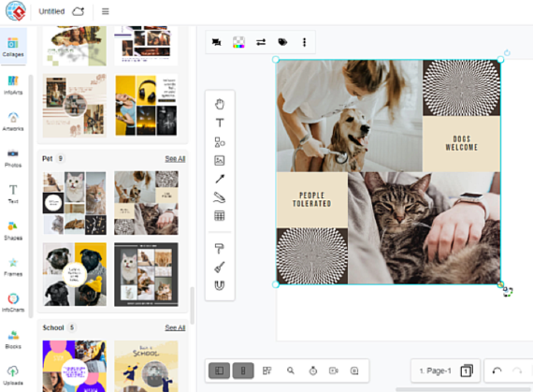Screen dimensions: 533x392
Task: Open the Artworks sidebar category
Action: 13,122
